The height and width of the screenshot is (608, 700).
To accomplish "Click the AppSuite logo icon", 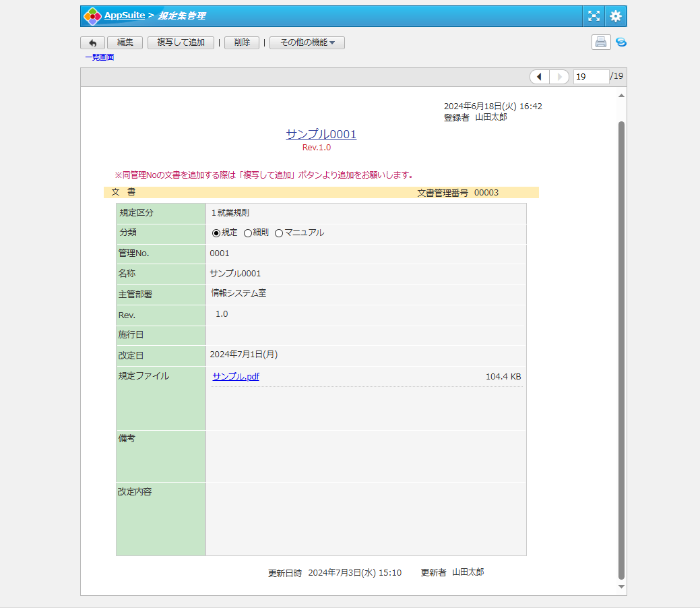I will 92,16.
